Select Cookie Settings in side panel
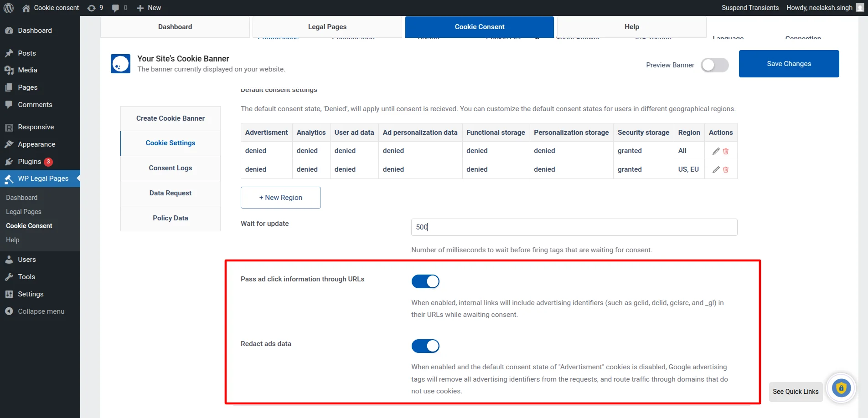Viewport: 868px width, 418px height. (170, 143)
